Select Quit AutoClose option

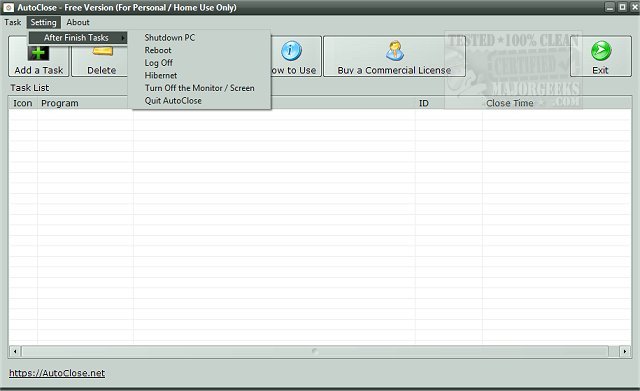(173, 101)
